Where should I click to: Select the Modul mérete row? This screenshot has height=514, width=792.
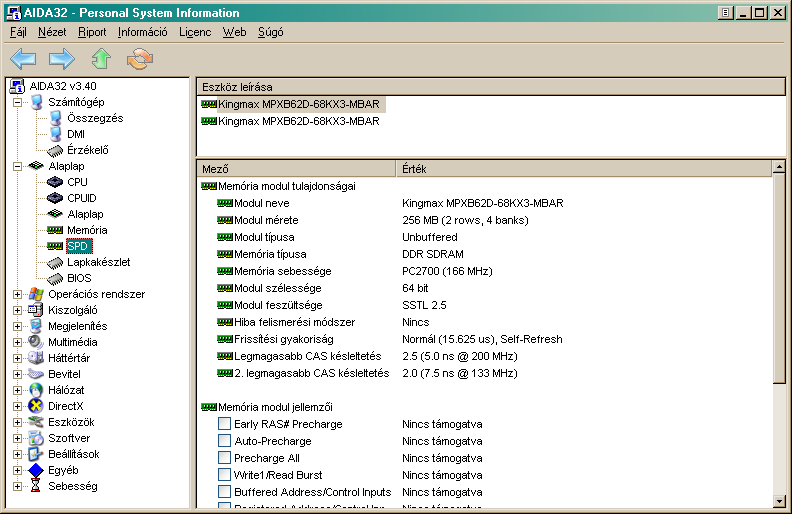tap(485, 220)
